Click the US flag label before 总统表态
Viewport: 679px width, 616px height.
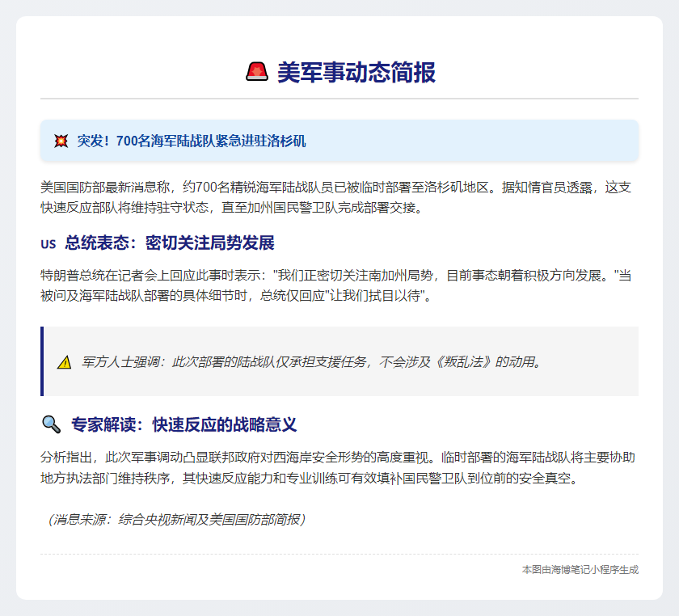pyautogui.click(x=48, y=244)
